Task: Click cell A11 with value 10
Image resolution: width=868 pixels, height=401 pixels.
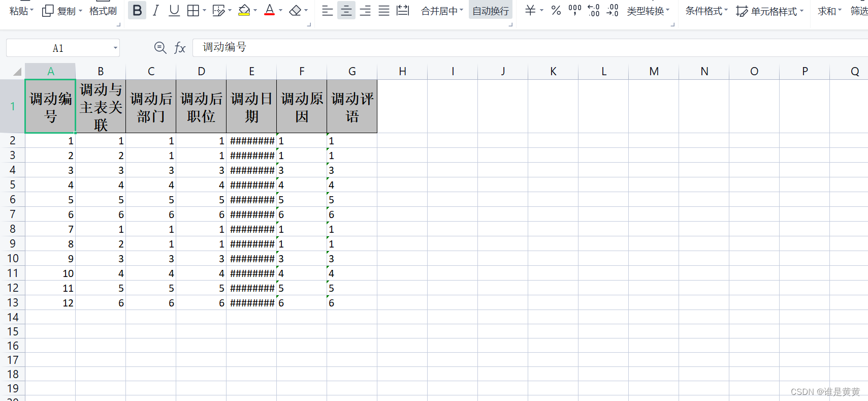Action: 50,273
